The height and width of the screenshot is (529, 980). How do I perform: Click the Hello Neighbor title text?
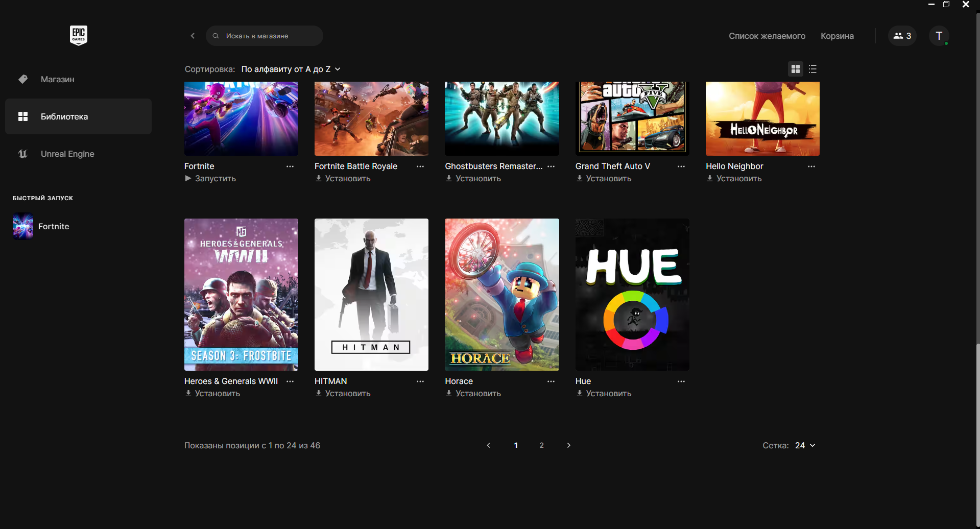click(x=734, y=166)
